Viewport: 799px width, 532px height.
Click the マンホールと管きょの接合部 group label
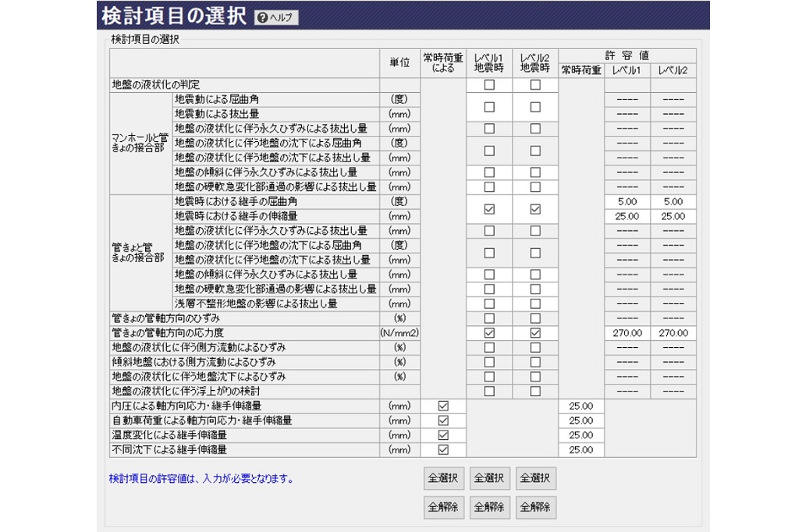pyautogui.click(x=140, y=143)
